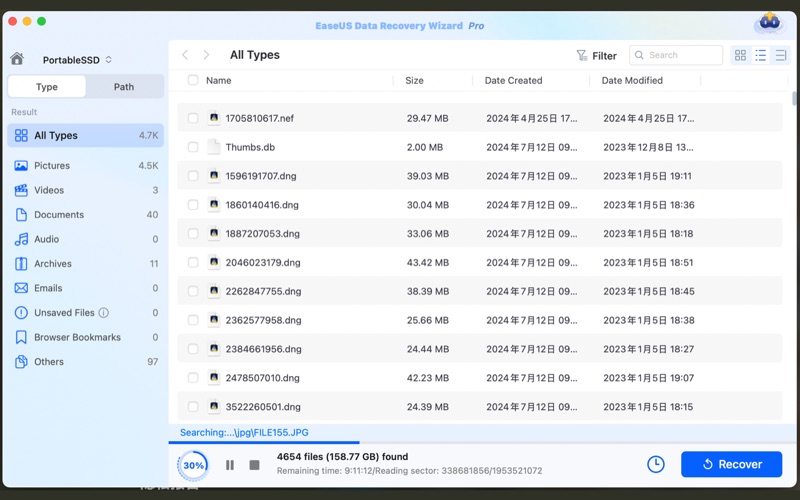Screen dimensions: 800x500
Task: Sort by Date Modified column
Action: pyautogui.click(x=632, y=80)
